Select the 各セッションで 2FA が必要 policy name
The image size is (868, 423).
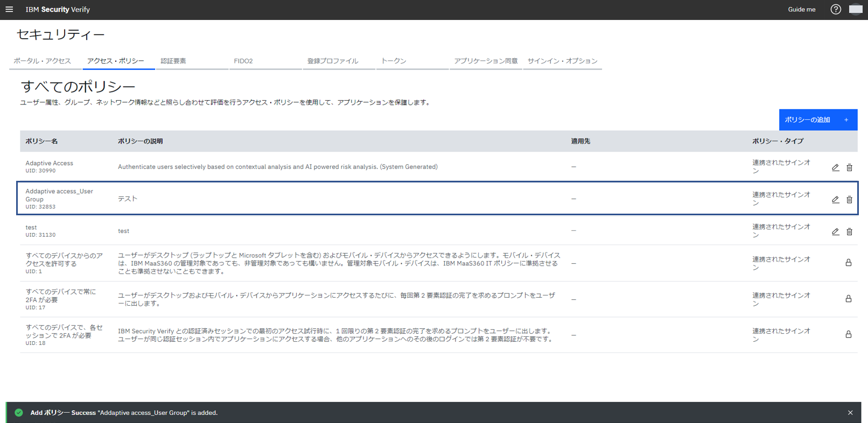pyautogui.click(x=64, y=331)
